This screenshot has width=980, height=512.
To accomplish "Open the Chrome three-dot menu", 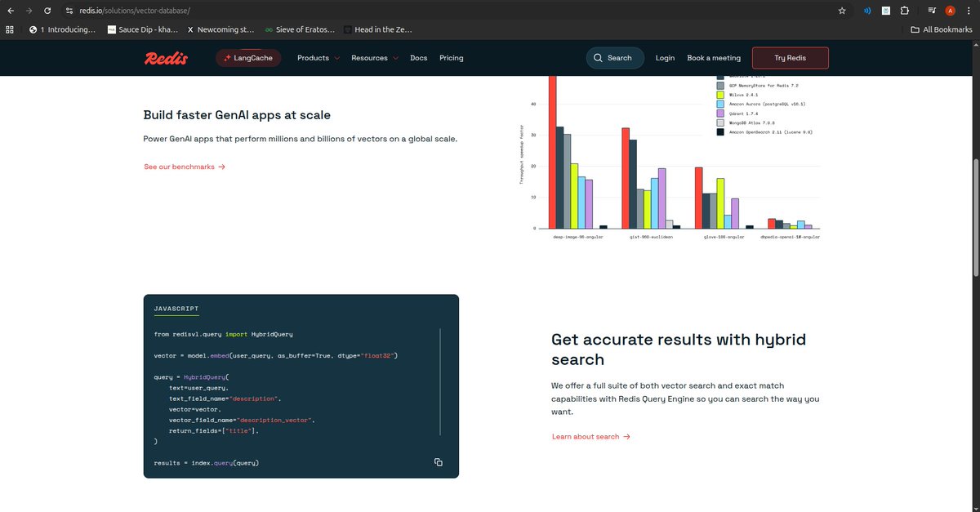I will click(x=969, y=11).
